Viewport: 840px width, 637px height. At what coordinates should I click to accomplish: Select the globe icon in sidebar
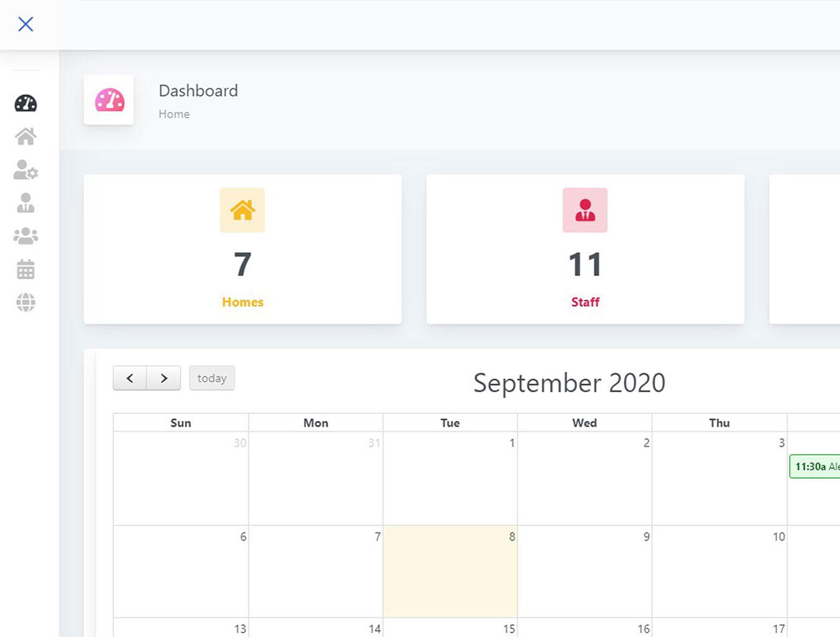(x=25, y=302)
